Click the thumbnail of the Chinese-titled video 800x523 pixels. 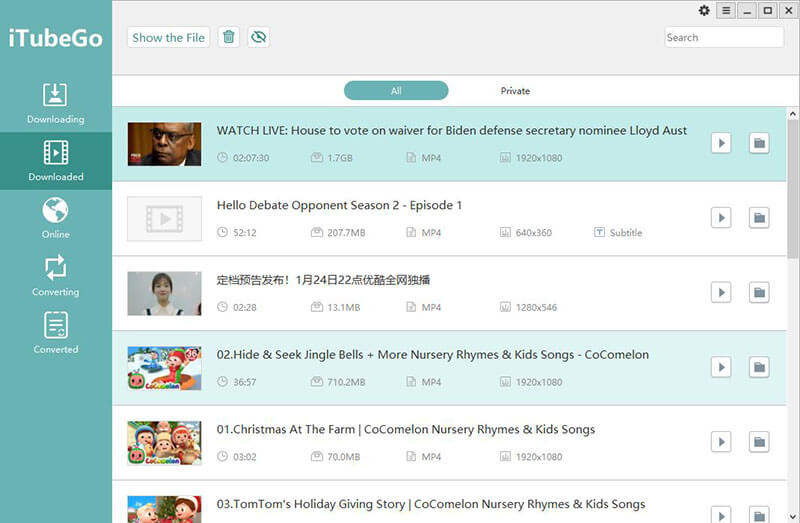pos(164,293)
